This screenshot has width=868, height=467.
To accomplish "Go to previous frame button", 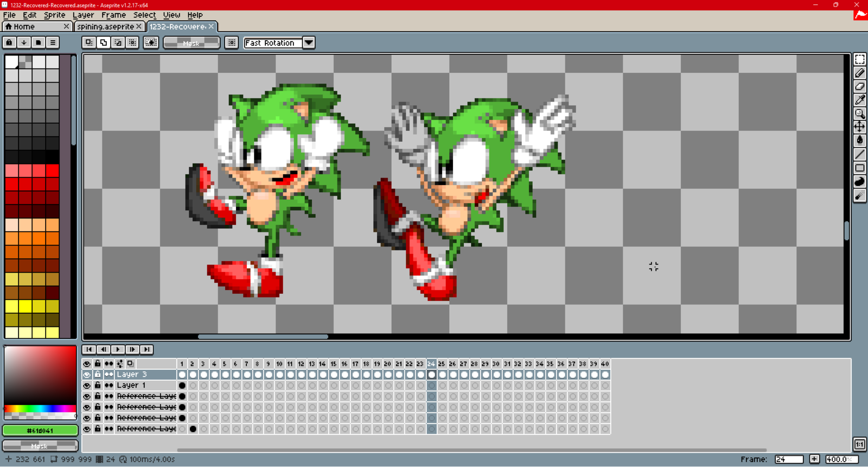I will (104, 350).
